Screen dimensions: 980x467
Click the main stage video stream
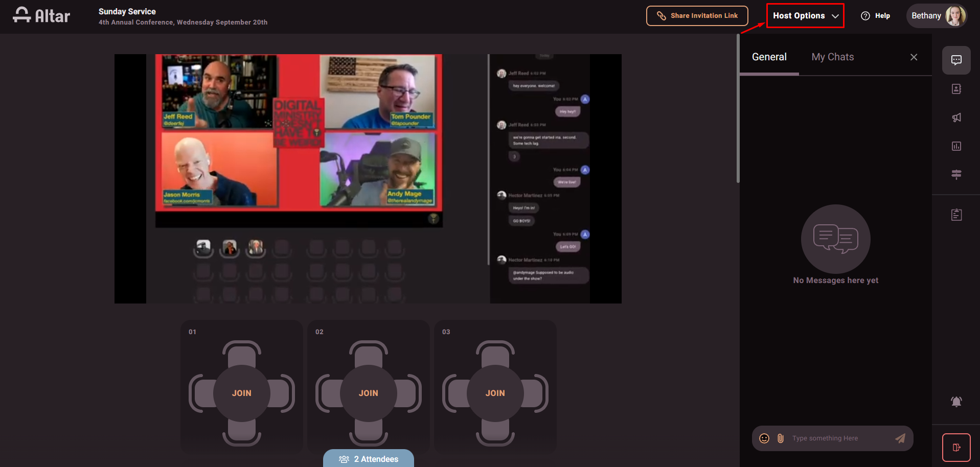click(x=368, y=179)
